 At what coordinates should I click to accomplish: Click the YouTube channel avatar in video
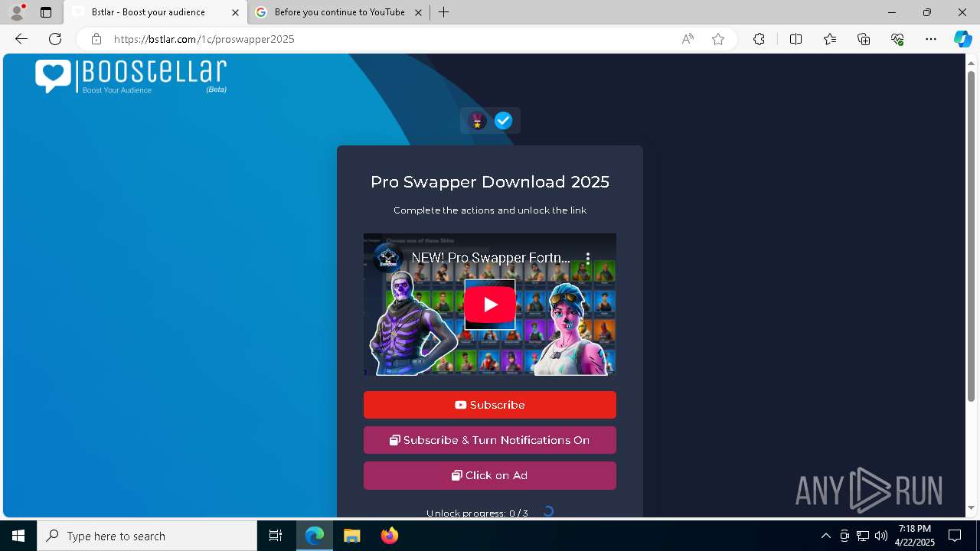tap(388, 258)
